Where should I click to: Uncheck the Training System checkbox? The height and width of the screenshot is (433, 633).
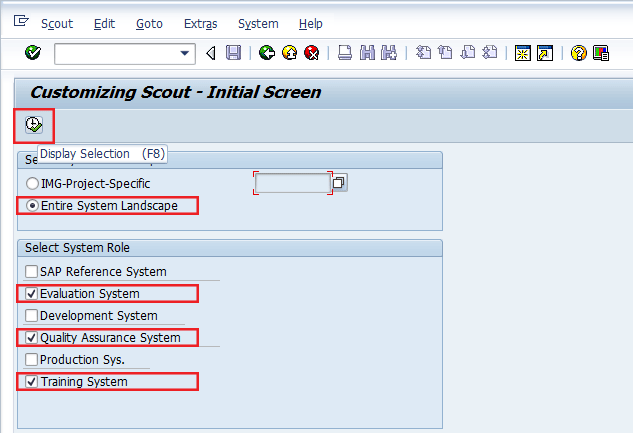31,381
